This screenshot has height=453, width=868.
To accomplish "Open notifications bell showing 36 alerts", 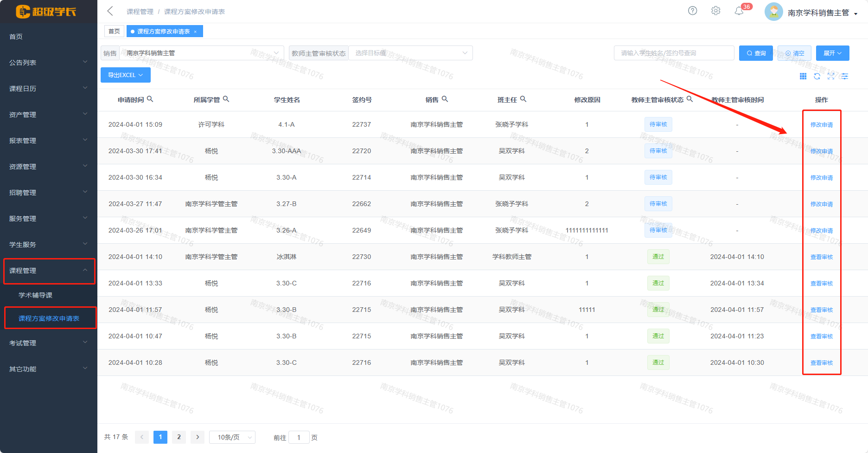I will pyautogui.click(x=740, y=11).
